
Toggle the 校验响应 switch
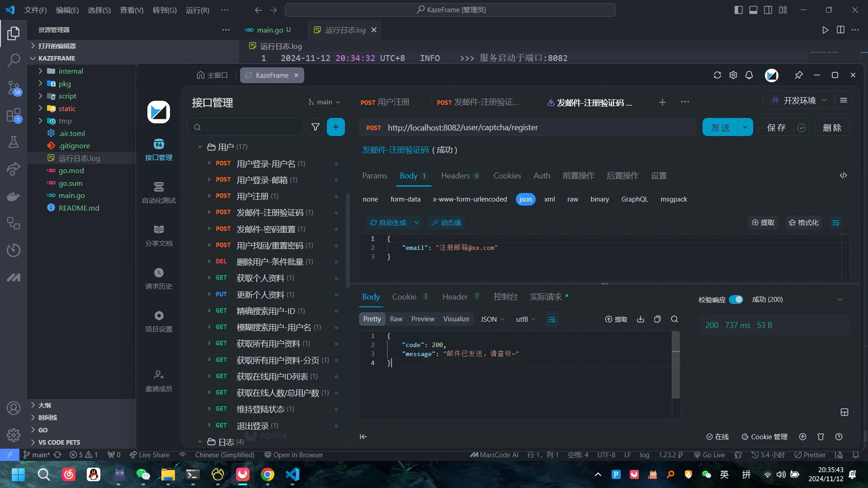tap(736, 300)
